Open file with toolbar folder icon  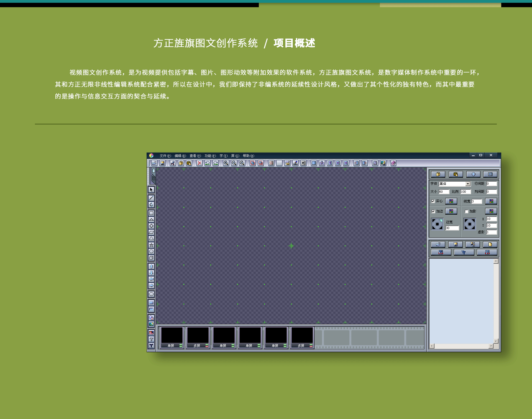click(x=154, y=163)
